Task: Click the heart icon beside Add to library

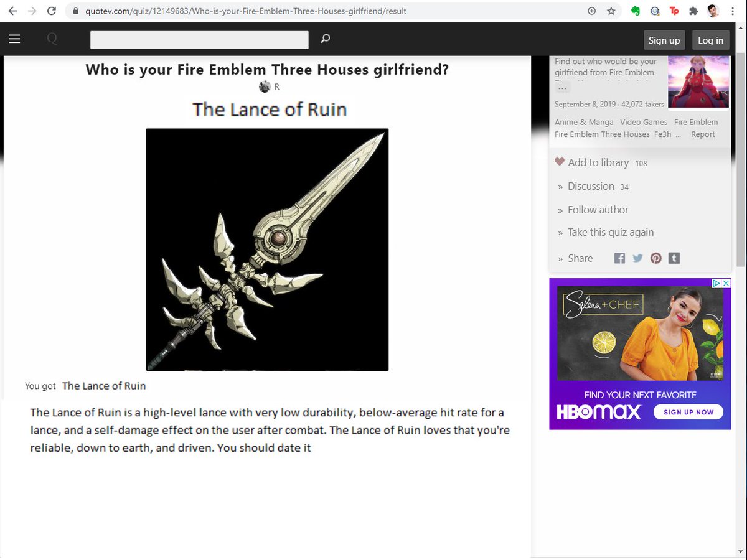Action: (x=560, y=162)
